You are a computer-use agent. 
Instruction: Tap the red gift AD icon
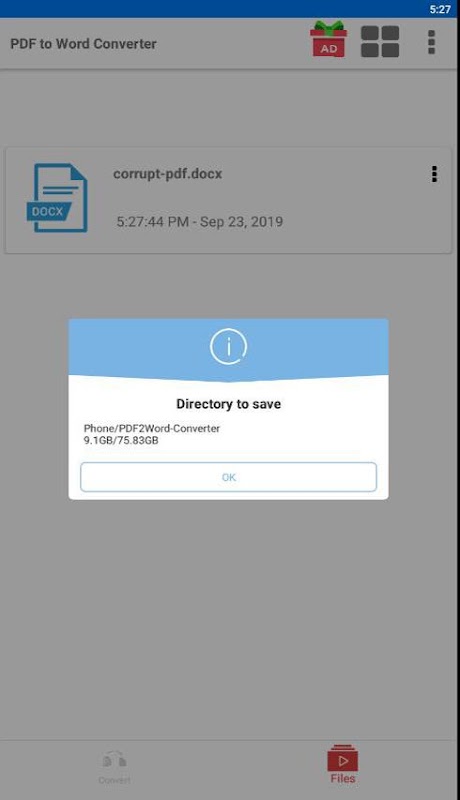[328, 39]
